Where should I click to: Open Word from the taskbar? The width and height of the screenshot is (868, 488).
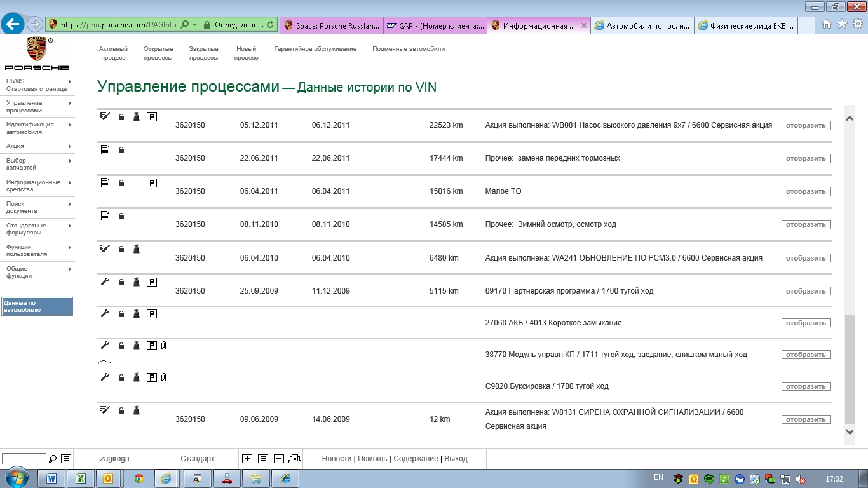click(x=52, y=478)
